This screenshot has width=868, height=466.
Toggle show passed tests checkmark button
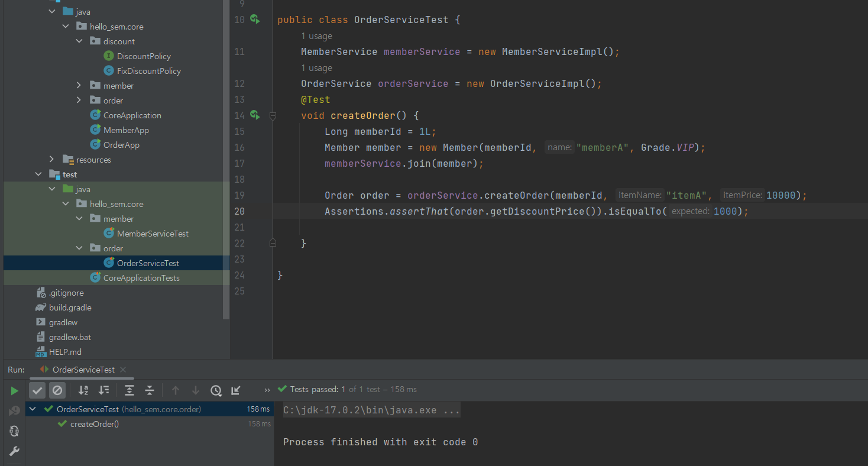[37, 390]
